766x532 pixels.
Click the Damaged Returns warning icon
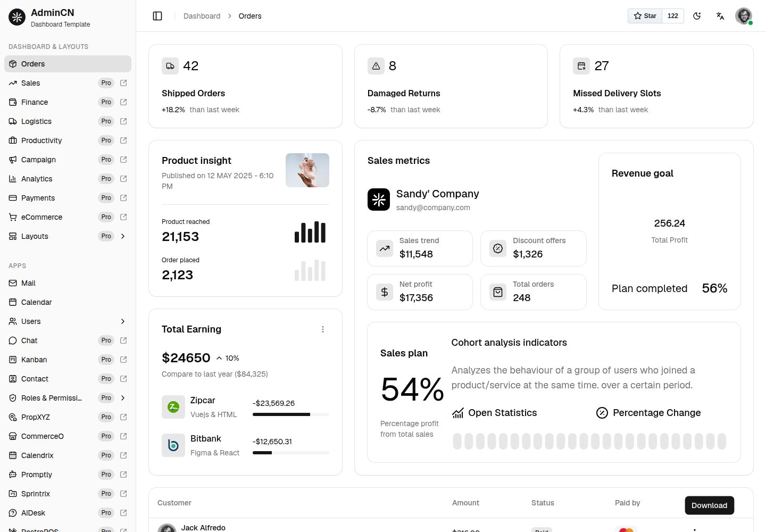(376, 66)
